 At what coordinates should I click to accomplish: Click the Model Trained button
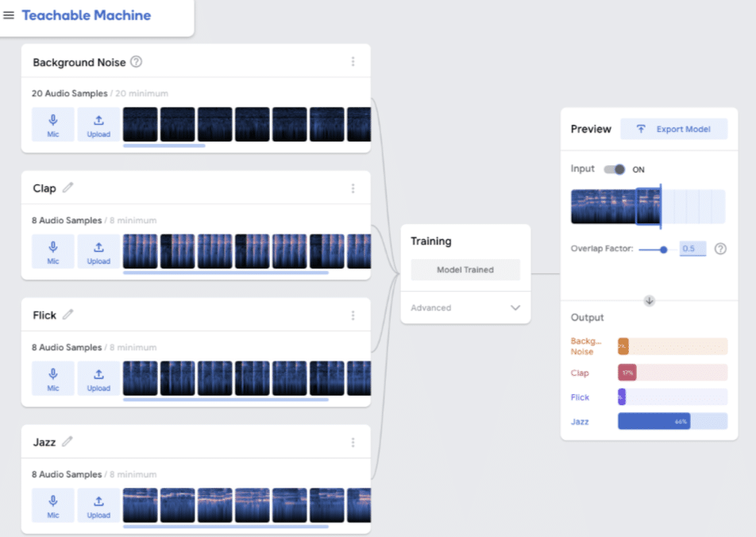tap(465, 270)
